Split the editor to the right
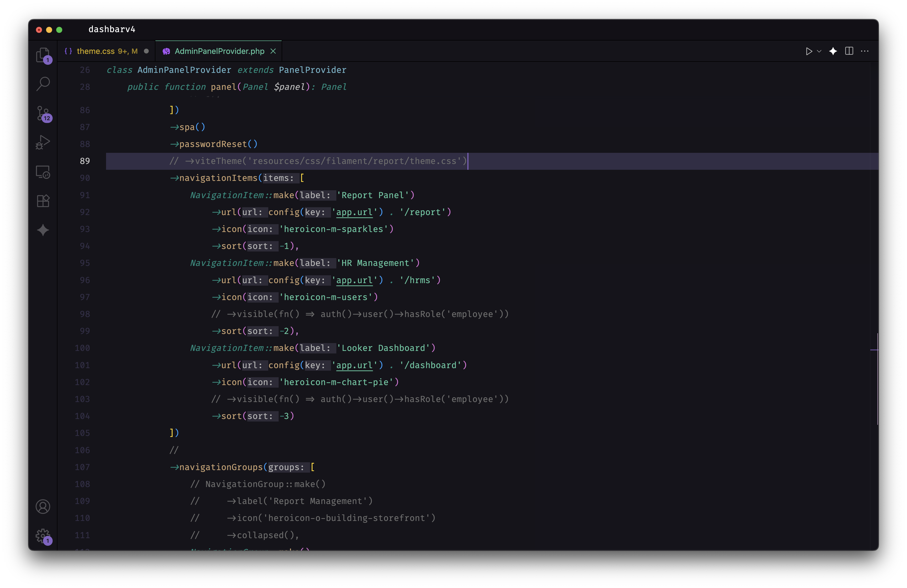 point(849,51)
